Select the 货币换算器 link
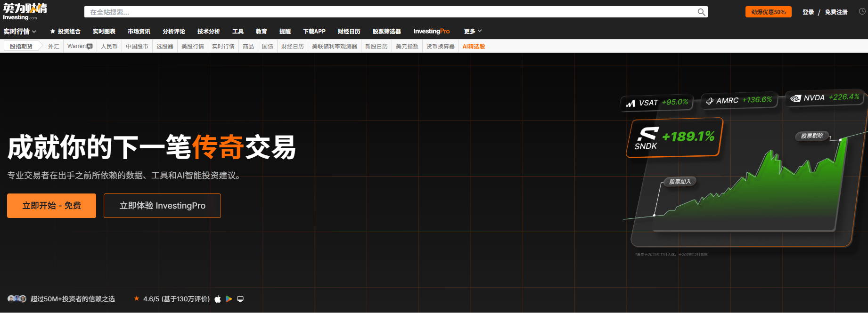Image resolution: width=868 pixels, height=314 pixels. pyautogui.click(x=441, y=46)
